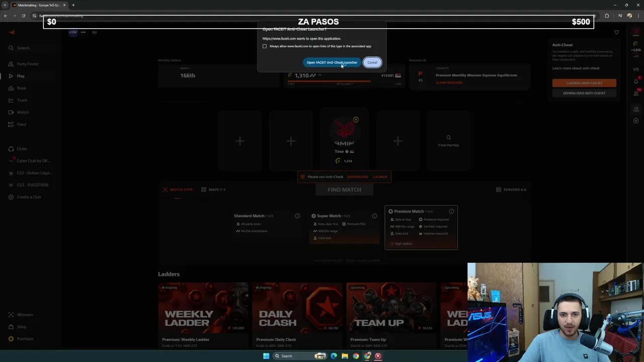Open new browser tab with plus button
Image resolution: width=644 pixels, height=362 pixels.
pyautogui.click(x=73, y=5)
